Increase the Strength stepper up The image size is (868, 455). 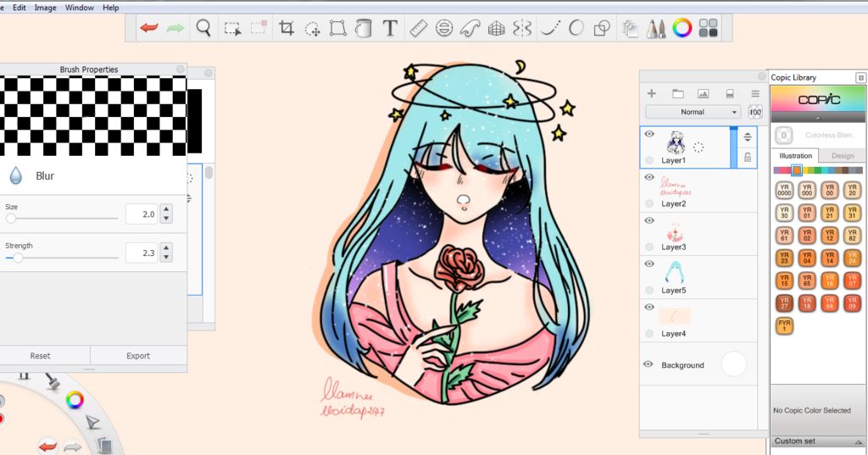click(x=167, y=247)
